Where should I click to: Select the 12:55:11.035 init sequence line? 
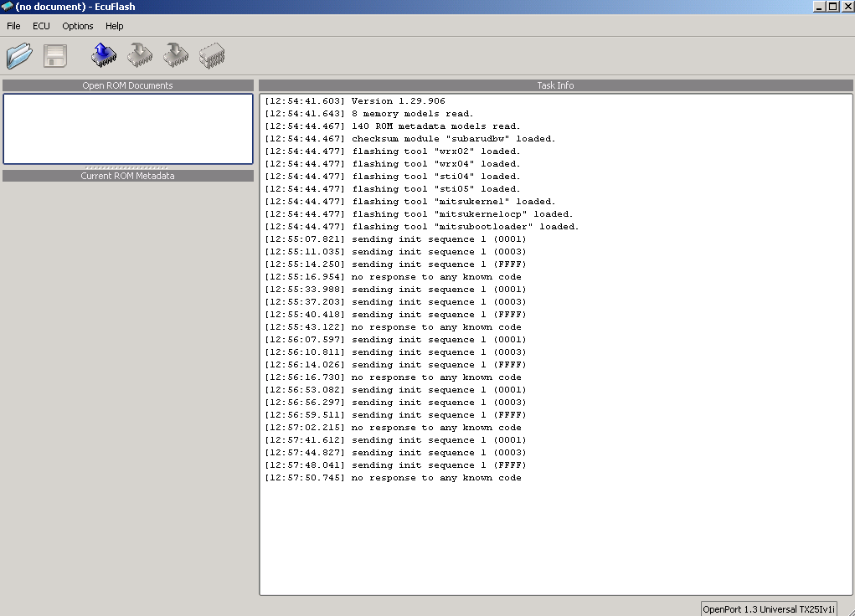click(x=396, y=251)
